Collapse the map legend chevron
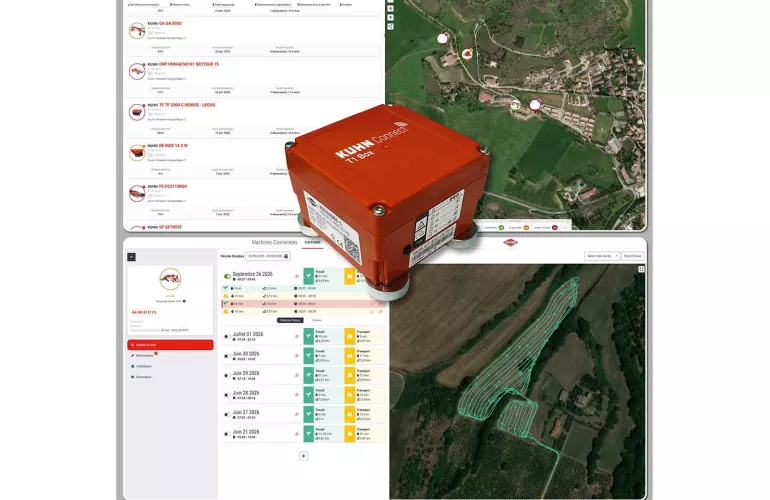The height and width of the screenshot is (500, 770). pyautogui.click(x=565, y=227)
